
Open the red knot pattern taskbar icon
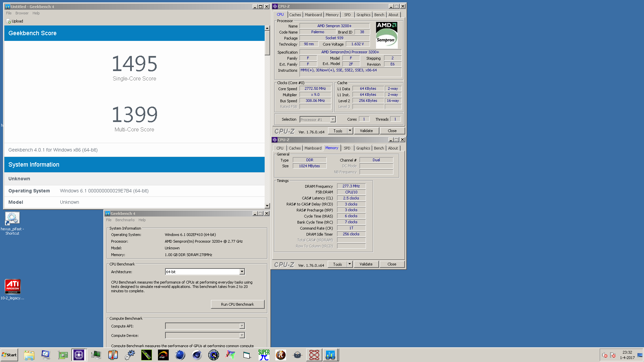pyautogui.click(x=314, y=355)
